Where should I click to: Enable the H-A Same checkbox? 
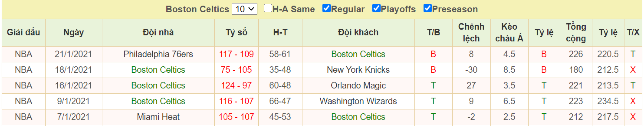point(268,8)
